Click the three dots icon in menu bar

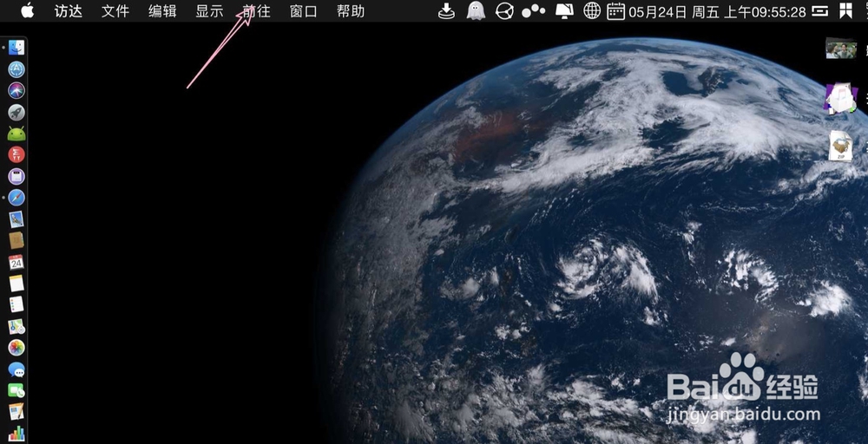point(534,11)
